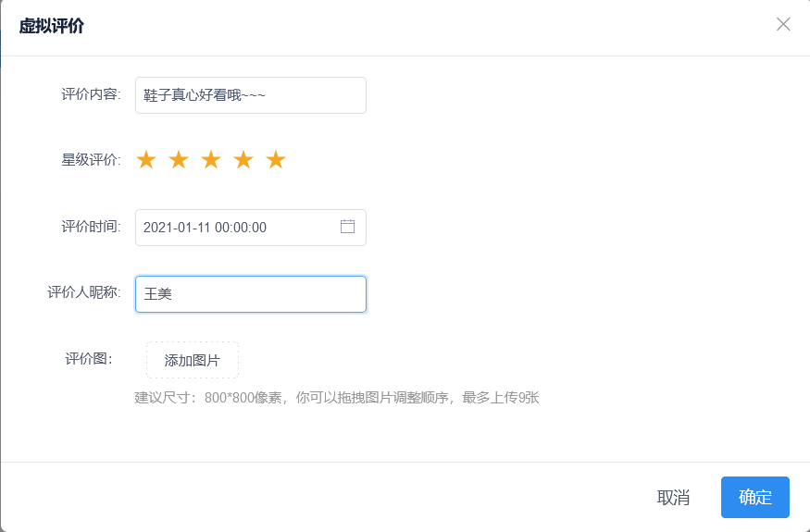Confirm with the 确定 button
Image resolution: width=810 pixels, height=532 pixels.
(x=755, y=498)
